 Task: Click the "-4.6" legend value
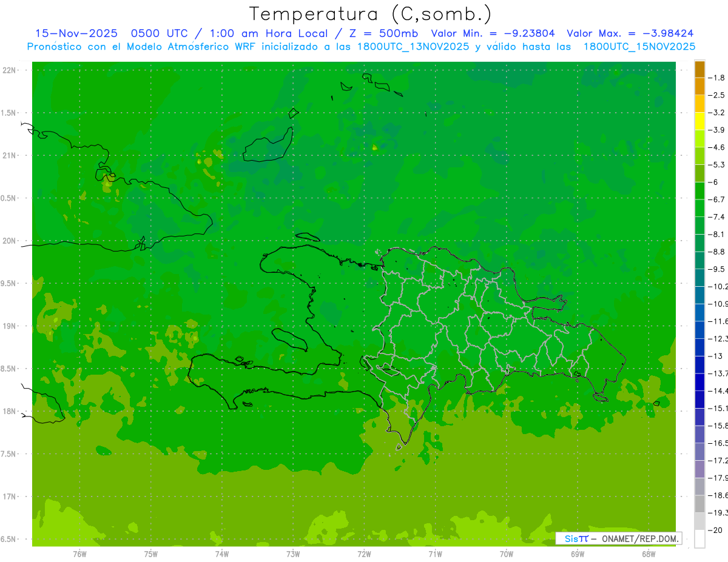(716, 147)
